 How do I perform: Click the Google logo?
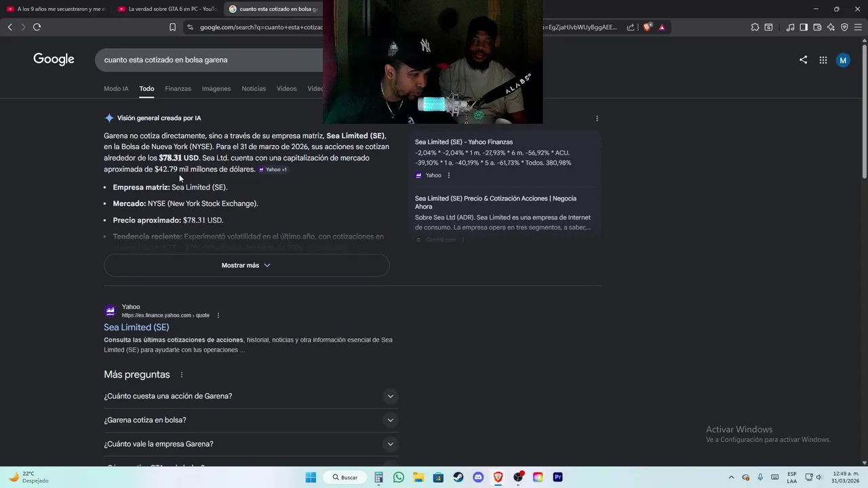pyautogui.click(x=54, y=60)
